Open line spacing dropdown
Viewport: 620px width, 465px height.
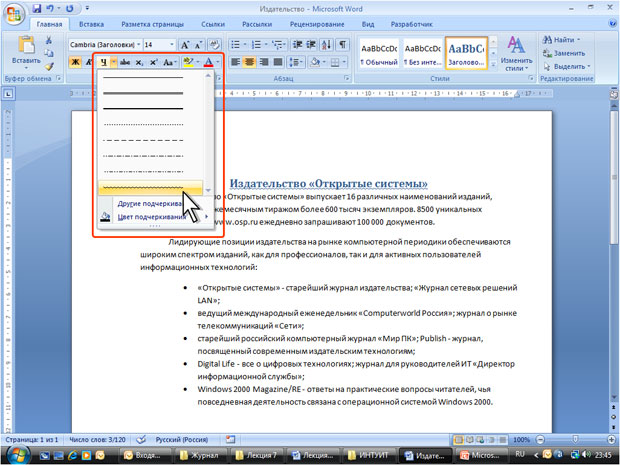tap(296, 62)
